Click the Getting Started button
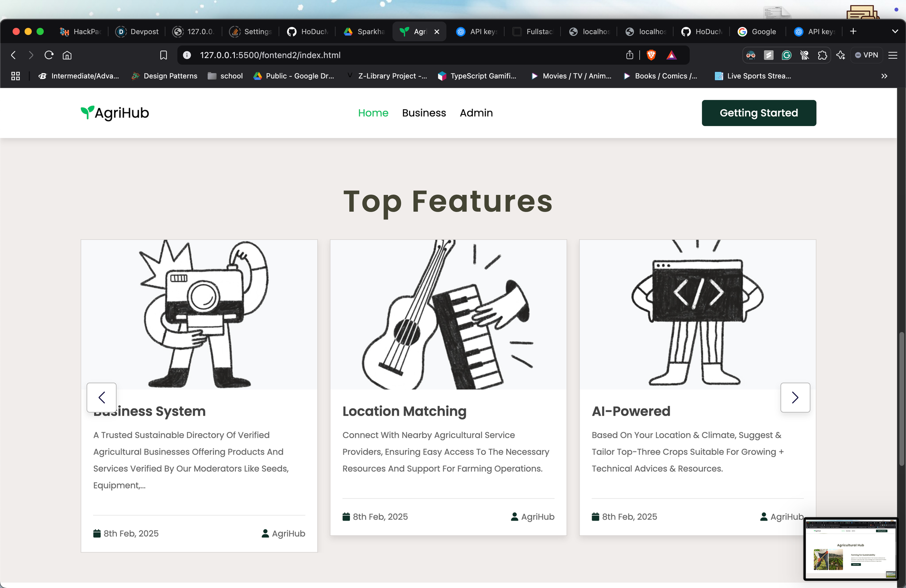The height and width of the screenshot is (588, 906). (x=759, y=113)
